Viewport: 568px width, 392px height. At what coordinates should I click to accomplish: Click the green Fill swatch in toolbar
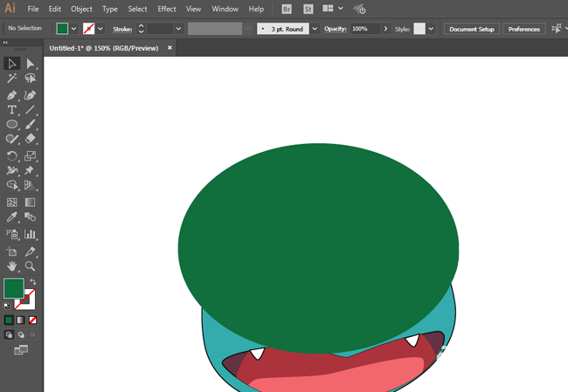coord(13,288)
